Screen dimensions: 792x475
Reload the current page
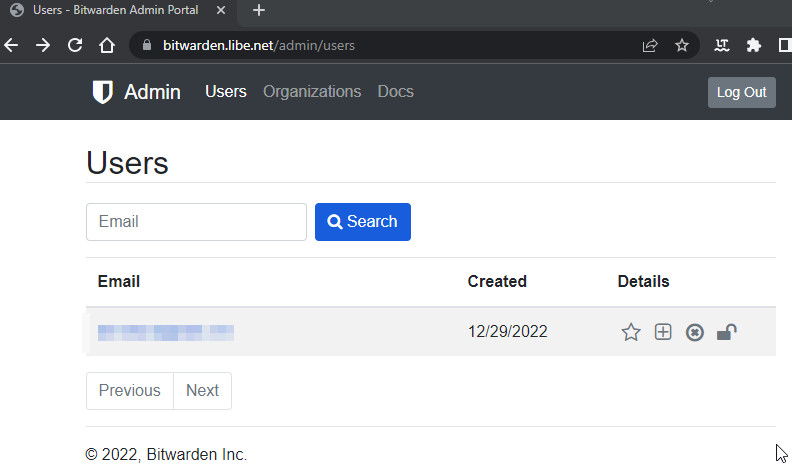[x=74, y=45]
